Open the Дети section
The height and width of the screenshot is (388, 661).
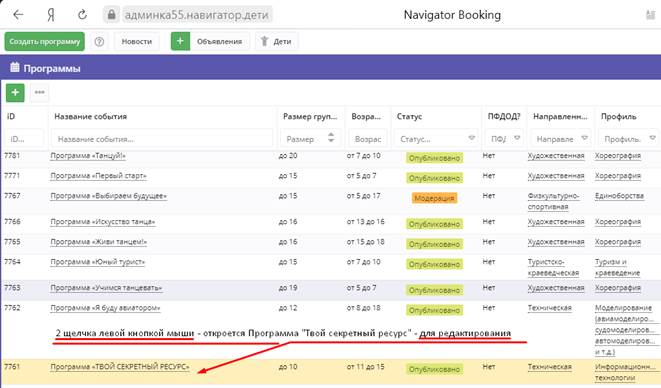tap(277, 41)
